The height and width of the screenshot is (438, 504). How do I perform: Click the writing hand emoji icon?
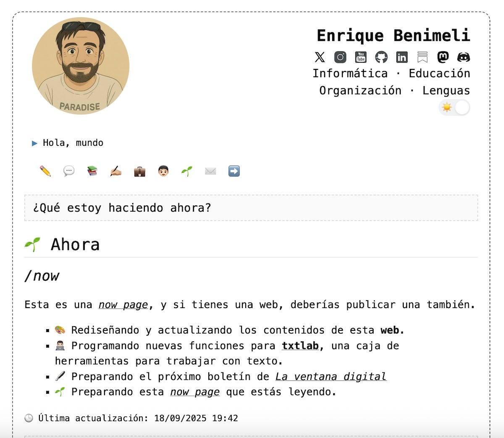coord(116,171)
